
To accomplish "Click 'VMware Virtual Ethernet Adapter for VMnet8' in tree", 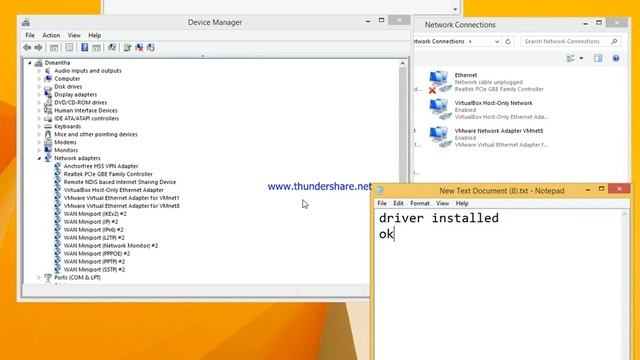I will click(x=121, y=206).
